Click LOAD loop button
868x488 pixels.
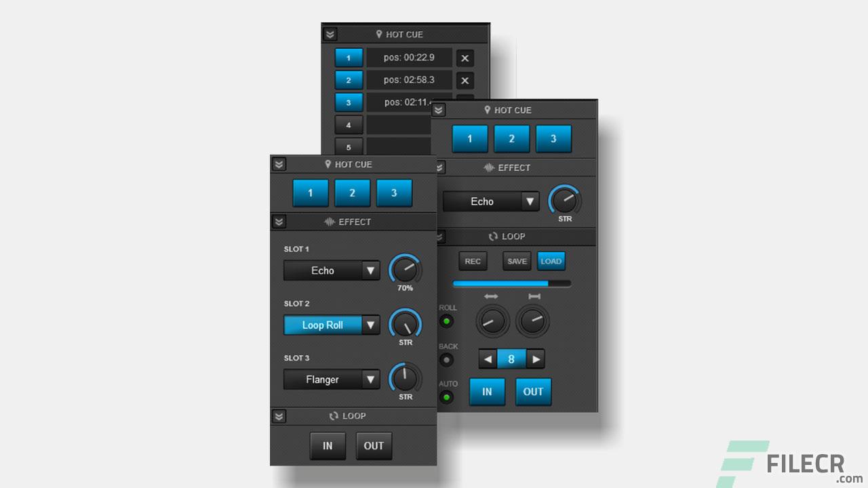click(x=551, y=261)
